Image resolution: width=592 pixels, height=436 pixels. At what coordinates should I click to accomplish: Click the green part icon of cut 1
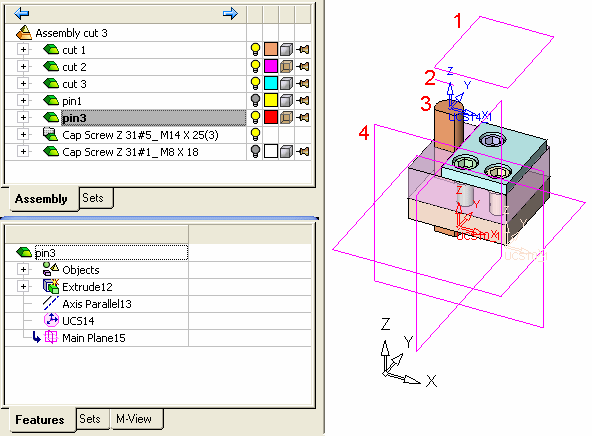pos(51,49)
